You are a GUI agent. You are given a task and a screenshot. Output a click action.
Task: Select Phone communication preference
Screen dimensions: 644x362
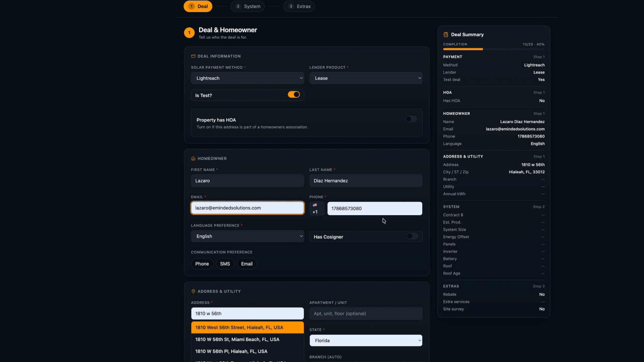tap(202, 264)
